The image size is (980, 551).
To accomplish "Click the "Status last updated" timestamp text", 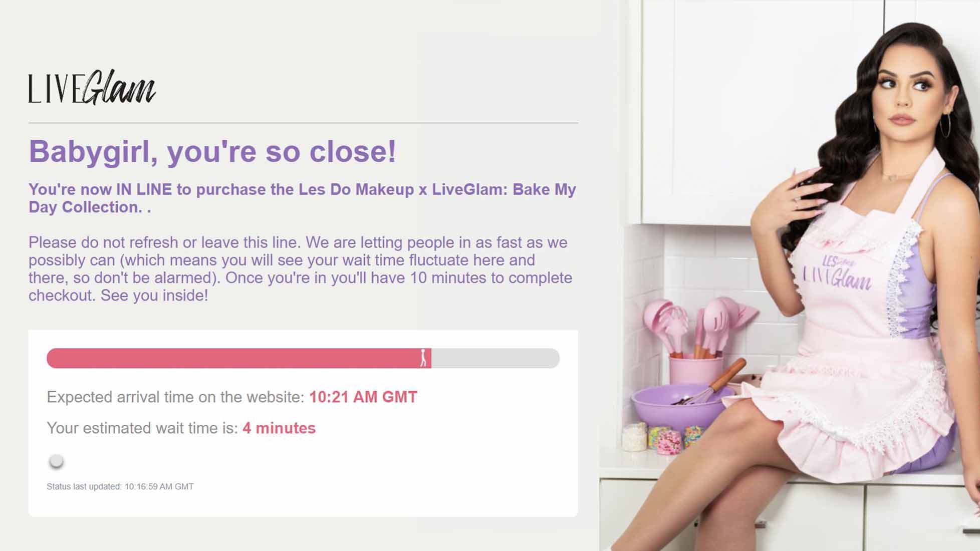I will click(120, 486).
